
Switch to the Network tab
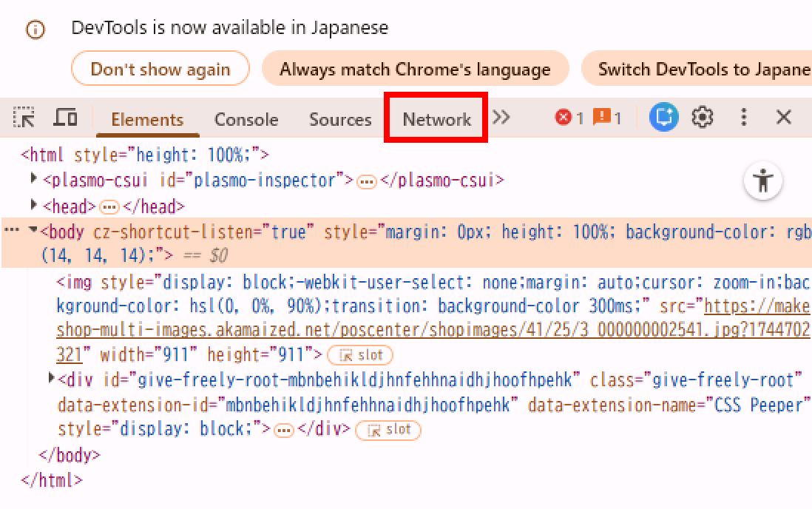pyautogui.click(x=436, y=119)
